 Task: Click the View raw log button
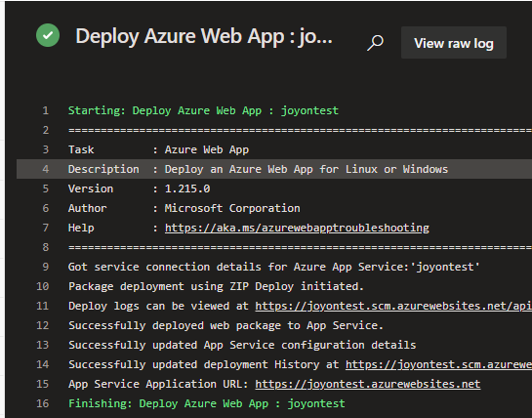coord(454,43)
